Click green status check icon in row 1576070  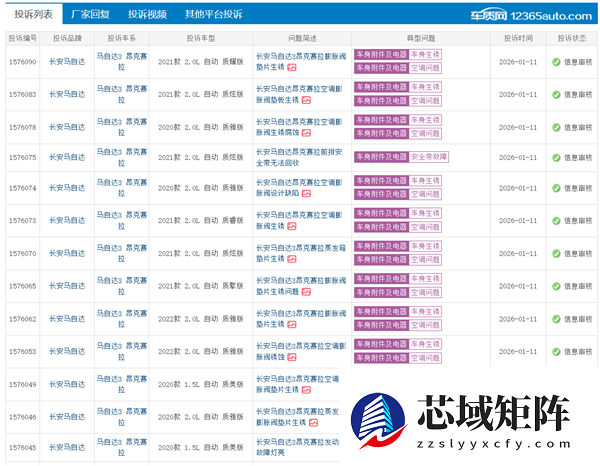pyautogui.click(x=556, y=254)
